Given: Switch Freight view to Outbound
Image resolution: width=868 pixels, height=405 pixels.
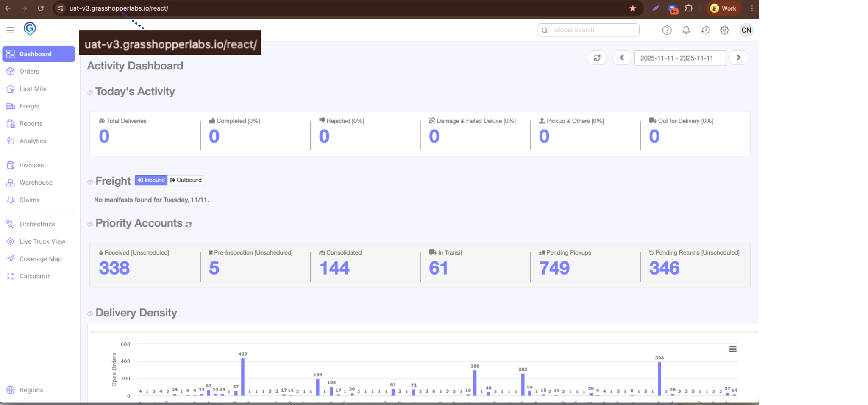Looking at the screenshot, I should (186, 180).
